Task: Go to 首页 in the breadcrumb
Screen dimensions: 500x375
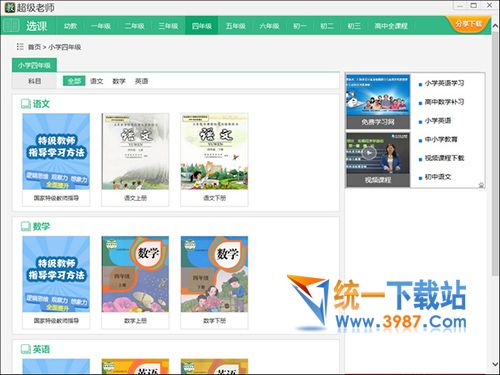Action: (34, 47)
